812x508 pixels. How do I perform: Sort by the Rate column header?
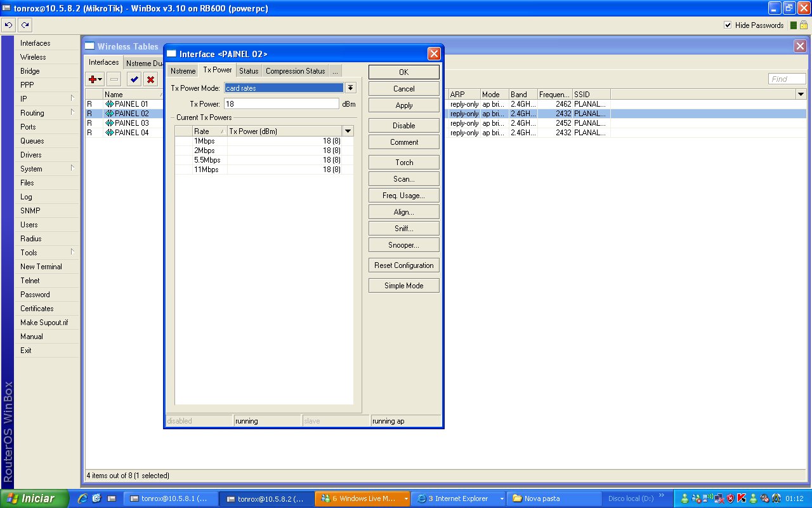(209, 131)
